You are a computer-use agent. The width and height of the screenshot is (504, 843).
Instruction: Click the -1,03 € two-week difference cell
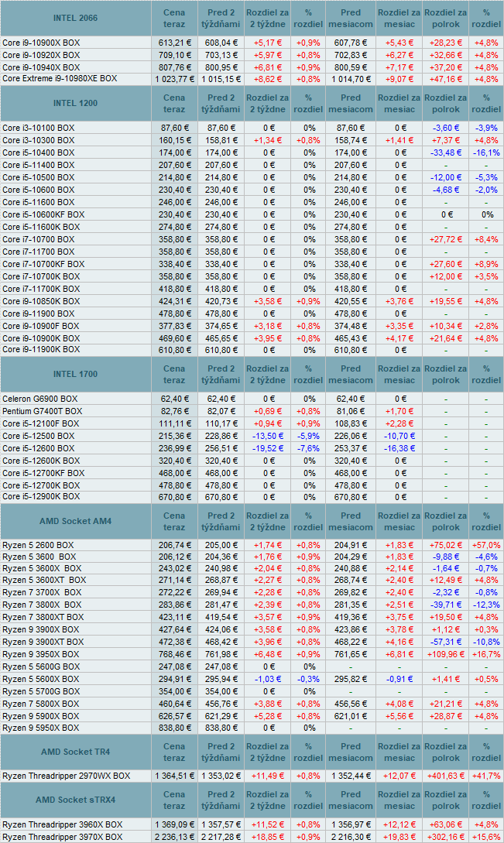(x=268, y=679)
